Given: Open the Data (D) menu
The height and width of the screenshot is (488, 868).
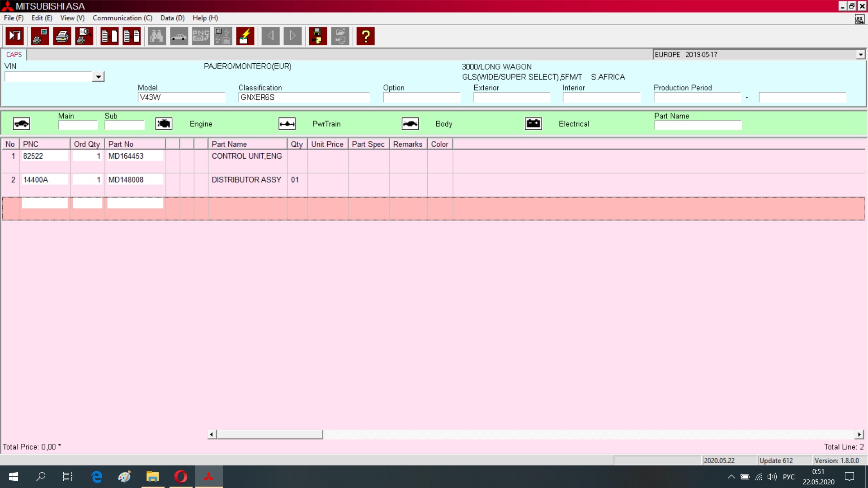Looking at the screenshot, I should click(x=172, y=18).
